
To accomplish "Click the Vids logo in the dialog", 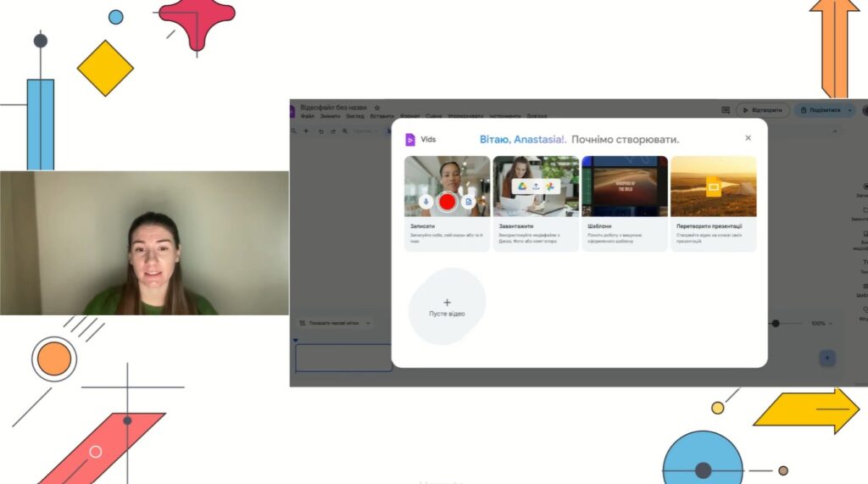I will click(410, 139).
